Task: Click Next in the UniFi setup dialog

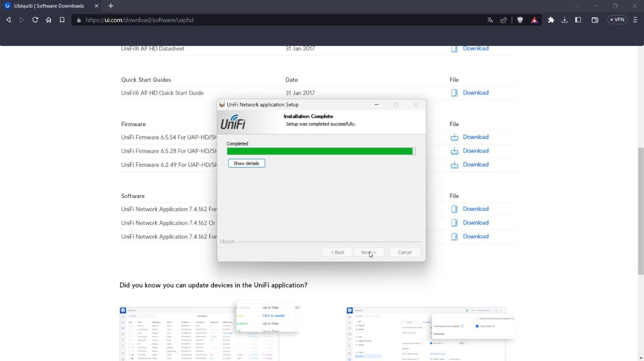Action: click(x=368, y=252)
